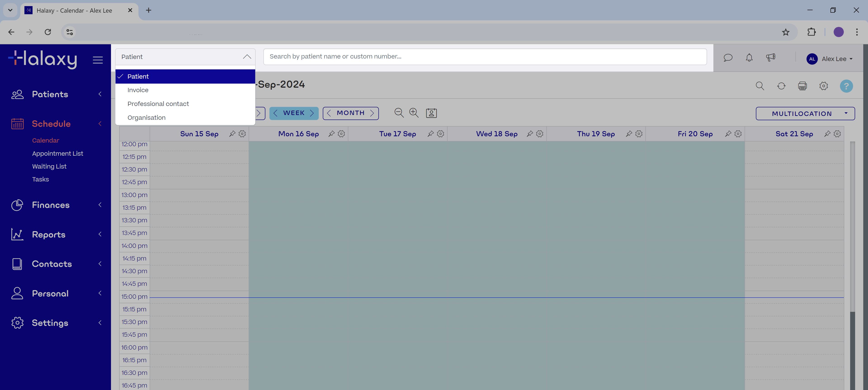The image size is (868, 390).
Task: Toggle the pin on Sat 21 Sep
Action: (x=827, y=134)
